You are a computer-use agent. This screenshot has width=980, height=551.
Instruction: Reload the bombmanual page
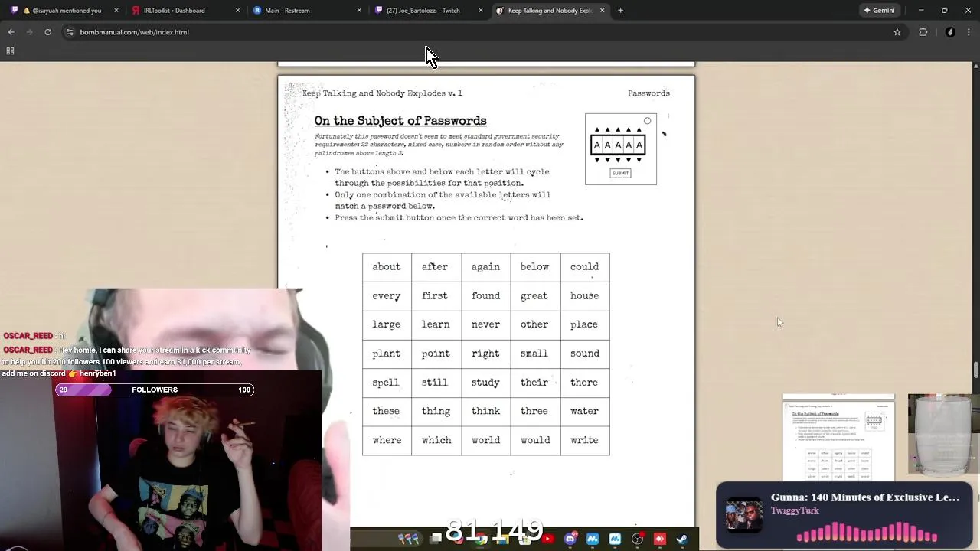pos(47,32)
